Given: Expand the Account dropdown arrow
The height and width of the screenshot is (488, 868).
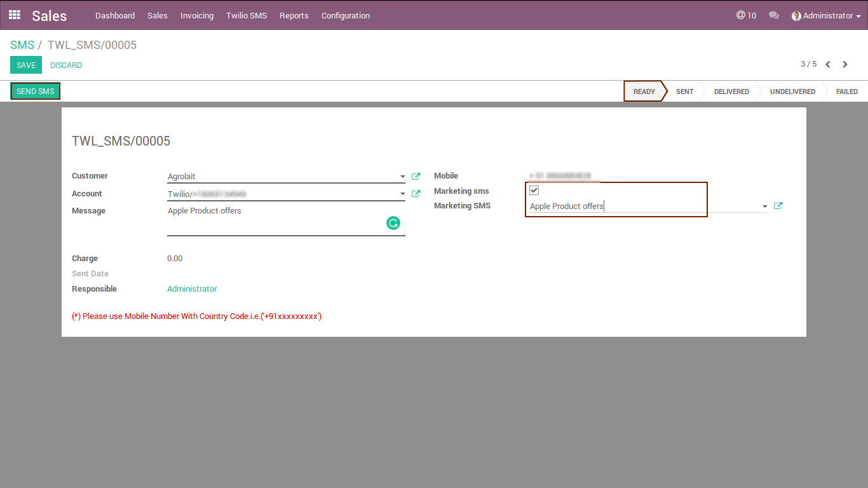Looking at the screenshot, I should coord(402,194).
